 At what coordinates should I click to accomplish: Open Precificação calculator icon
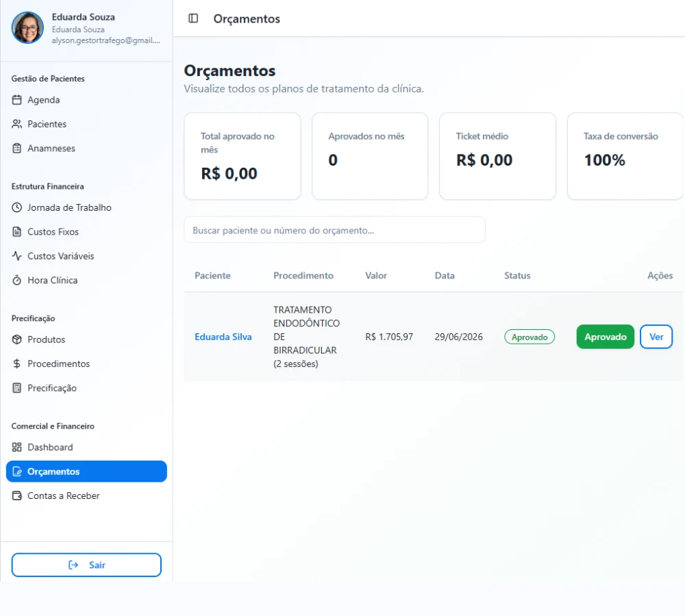(x=16, y=388)
